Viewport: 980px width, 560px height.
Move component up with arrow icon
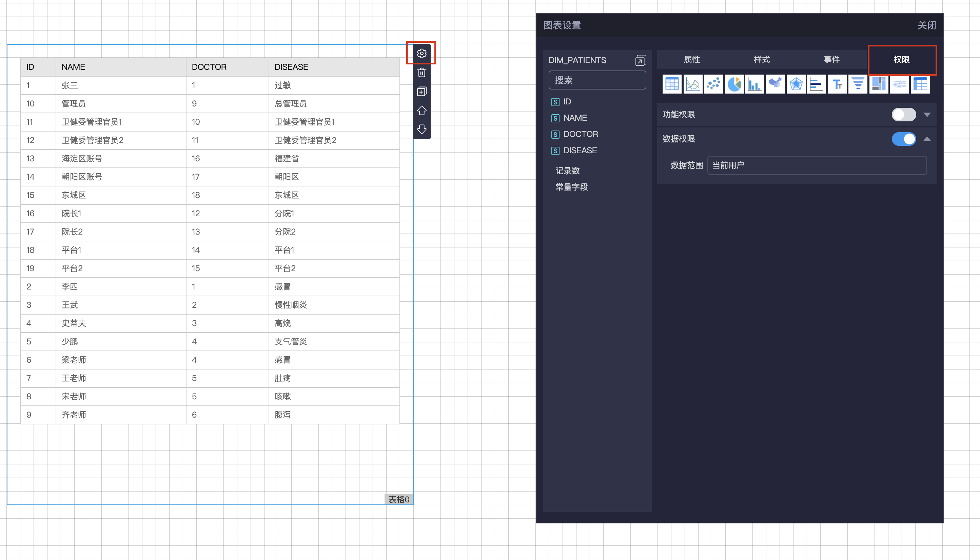coord(422,111)
